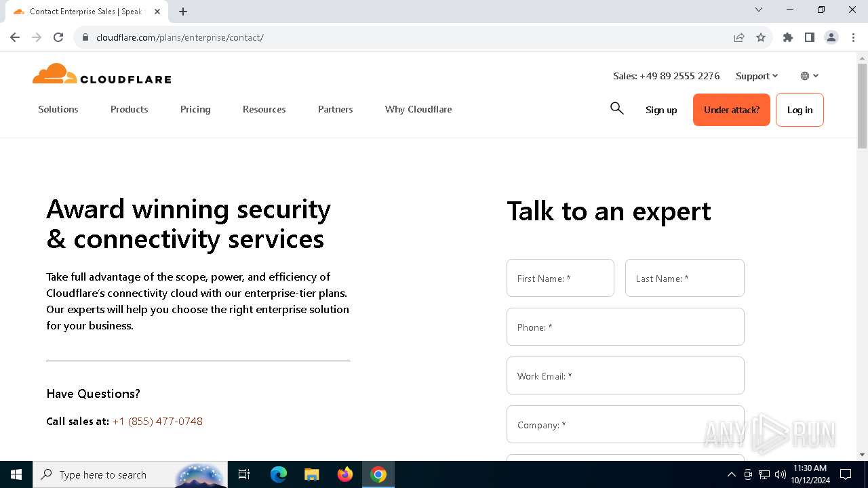Click the Windows taskbar search box
This screenshot has width=868, height=488.
point(130,474)
